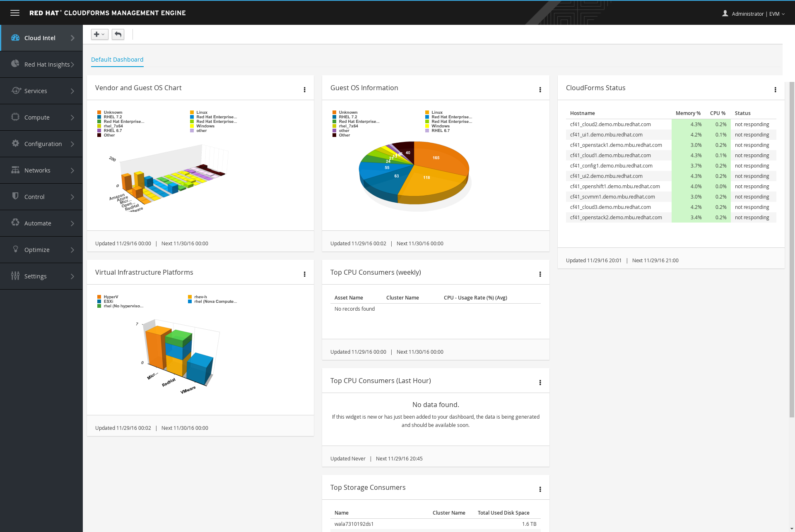Image resolution: width=795 pixels, height=532 pixels.
Task: Click the Memory % column header
Action: (688, 113)
